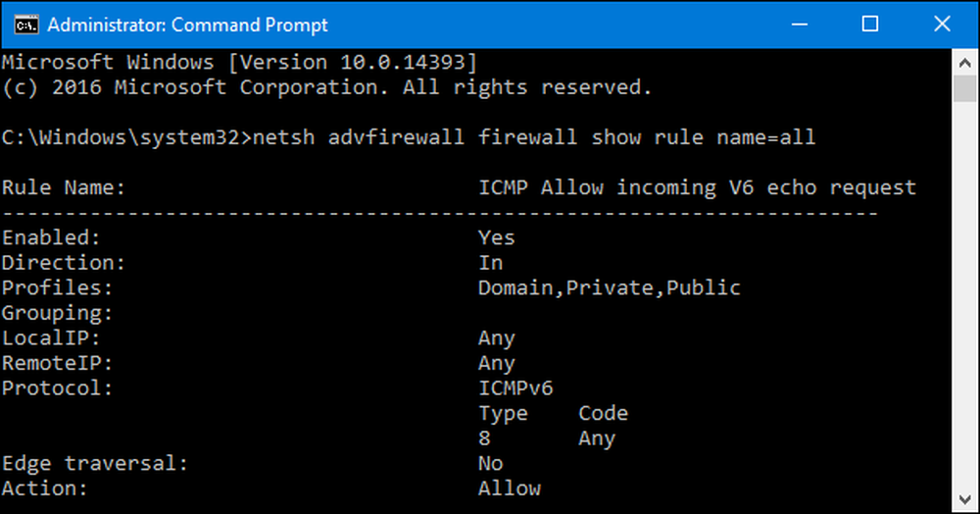Click the Windows version line text

coord(239,62)
